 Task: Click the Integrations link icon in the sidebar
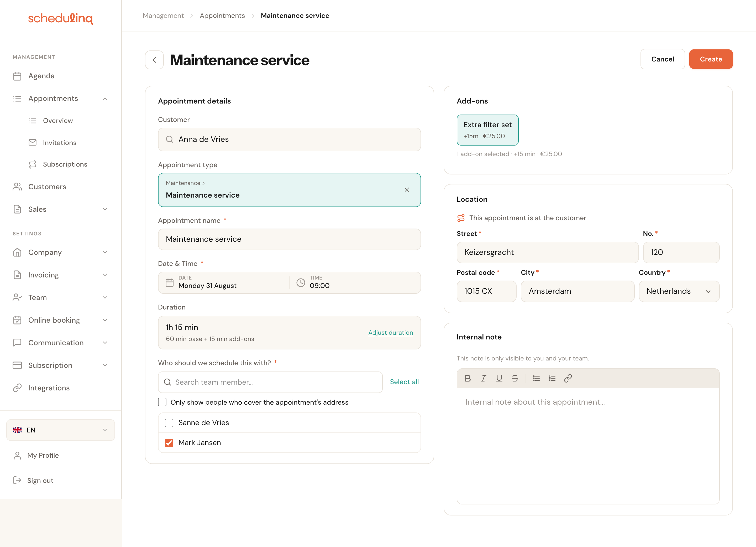click(17, 388)
